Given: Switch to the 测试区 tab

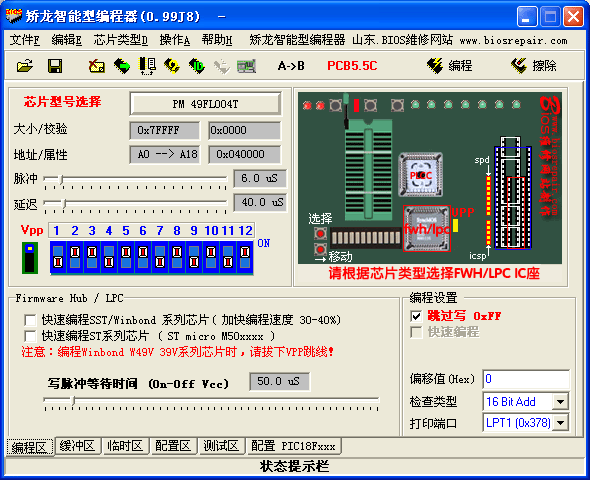Looking at the screenshot, I should click(221, 446).
